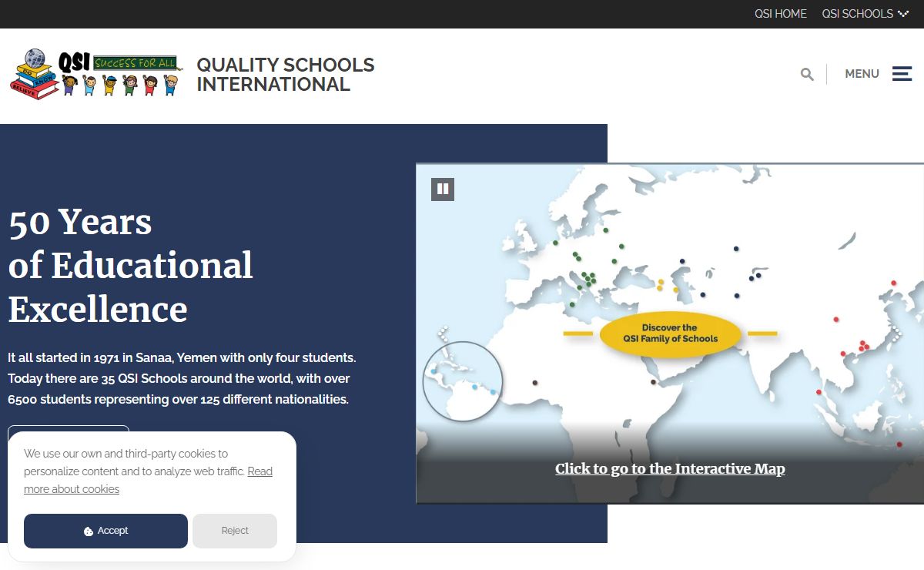Click the circular Caribbean inset on map
The image size is (924, 570).
click(x=463, y=381)
